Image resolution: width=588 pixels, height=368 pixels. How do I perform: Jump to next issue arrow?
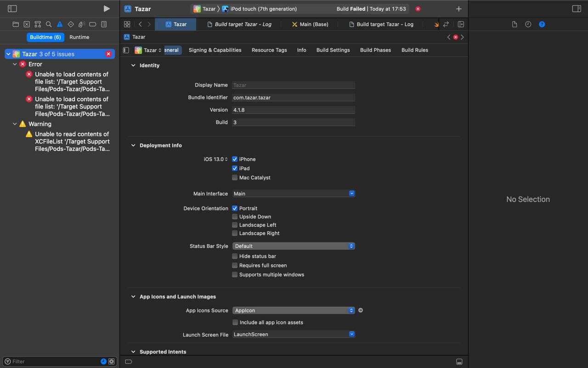point(462,37)
